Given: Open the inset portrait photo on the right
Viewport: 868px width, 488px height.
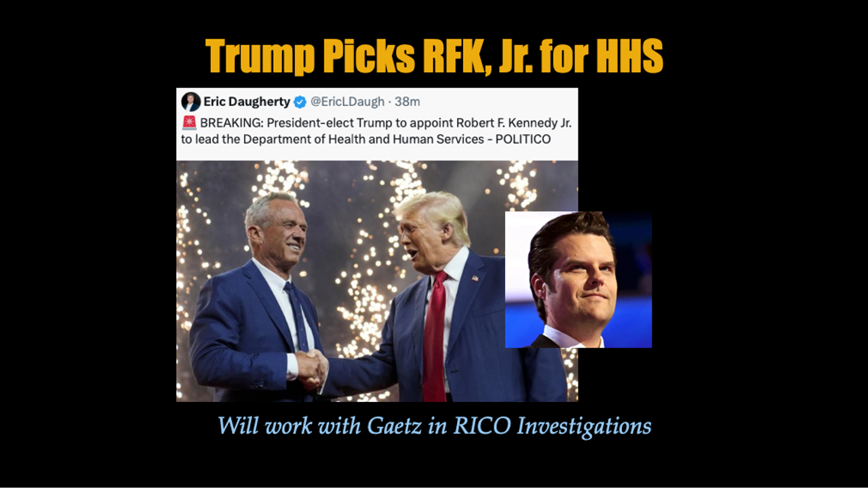Looking at the screenshot, I should coord(578,279).
